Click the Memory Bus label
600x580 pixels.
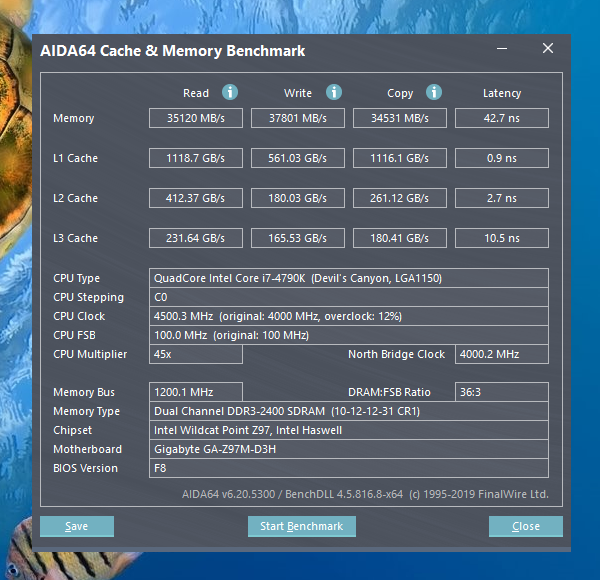[84, 392]
